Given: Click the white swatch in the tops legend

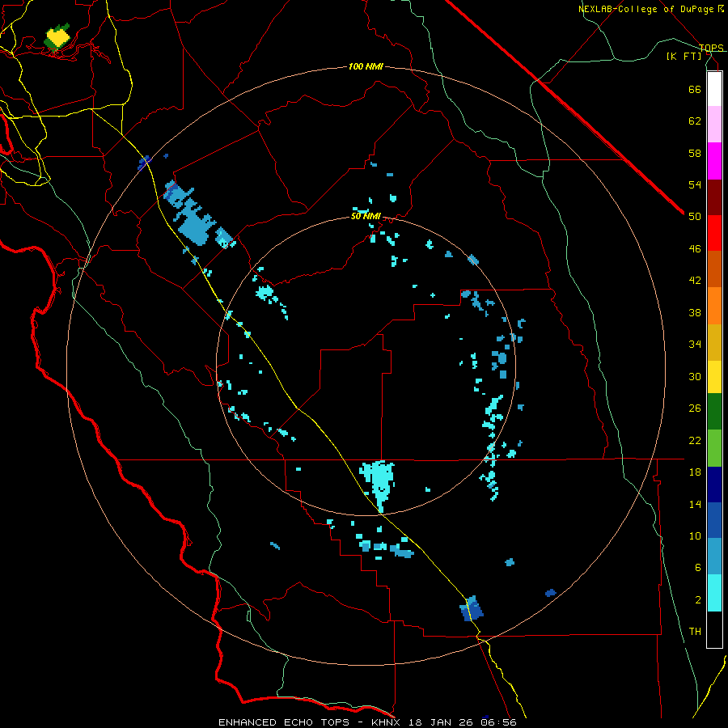Looking at the screenshot, I should click(x=714, y=89).
